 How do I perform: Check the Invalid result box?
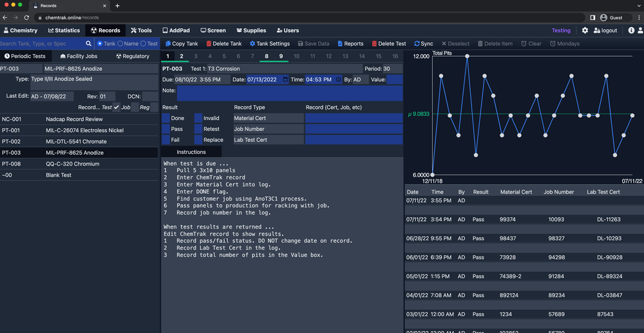click(x=198, y=118)
